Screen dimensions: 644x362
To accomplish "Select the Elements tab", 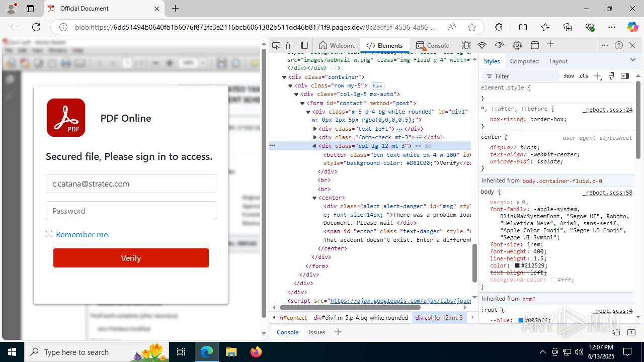I will coord(385,45).
